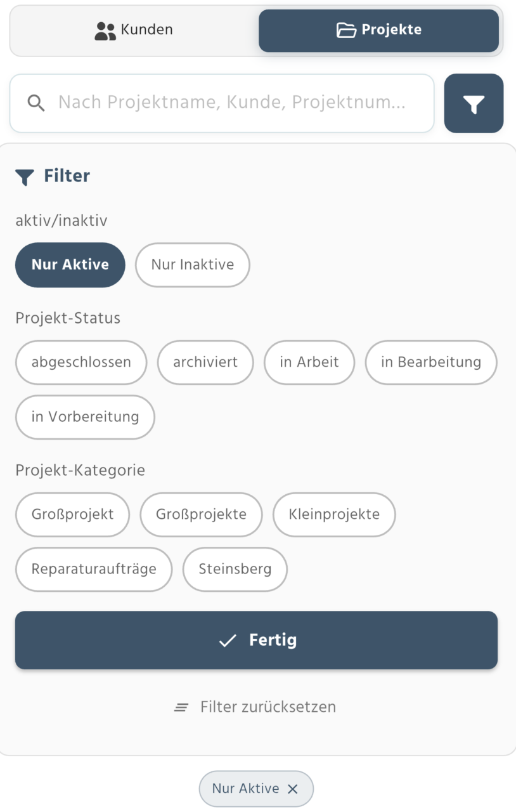Image resolution: width=516 pixels, height=812 pixels.
Task: Click the filter funnel button beside search
Action: (474, 103)
